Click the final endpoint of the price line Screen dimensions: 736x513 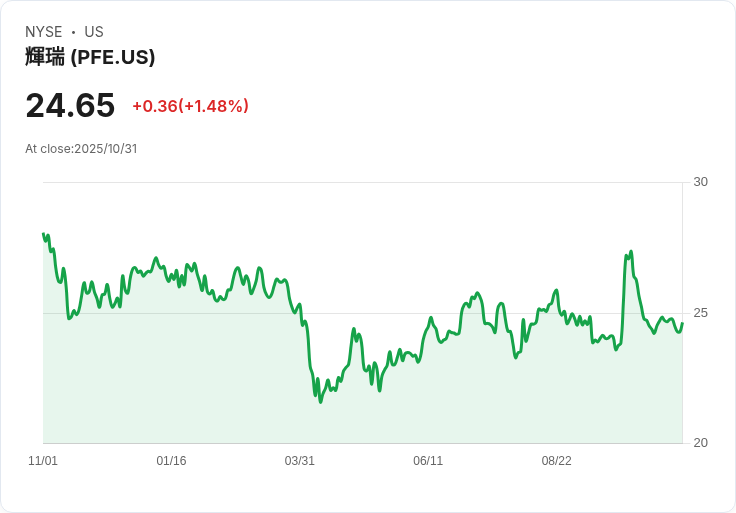point(682,323)
